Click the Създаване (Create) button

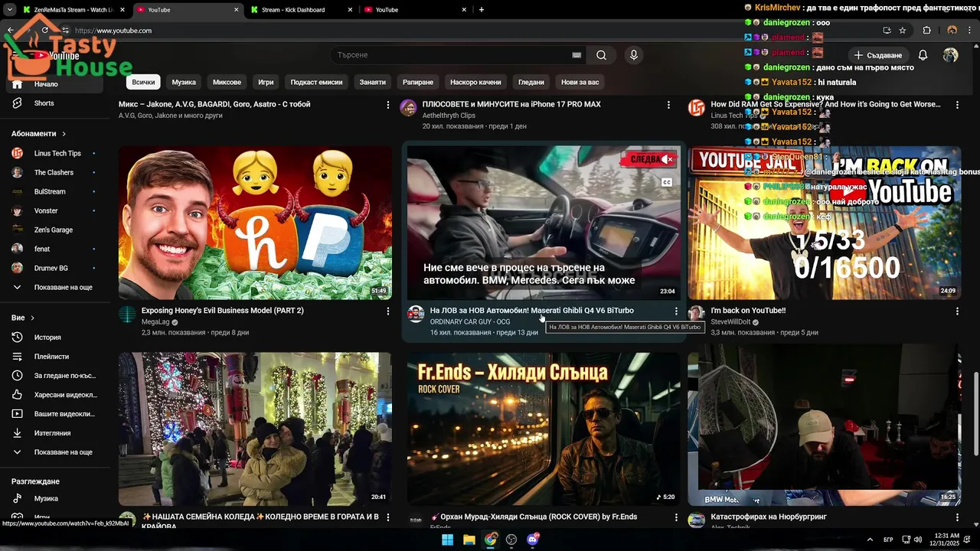pyautogui.click(x=878, y=55)
